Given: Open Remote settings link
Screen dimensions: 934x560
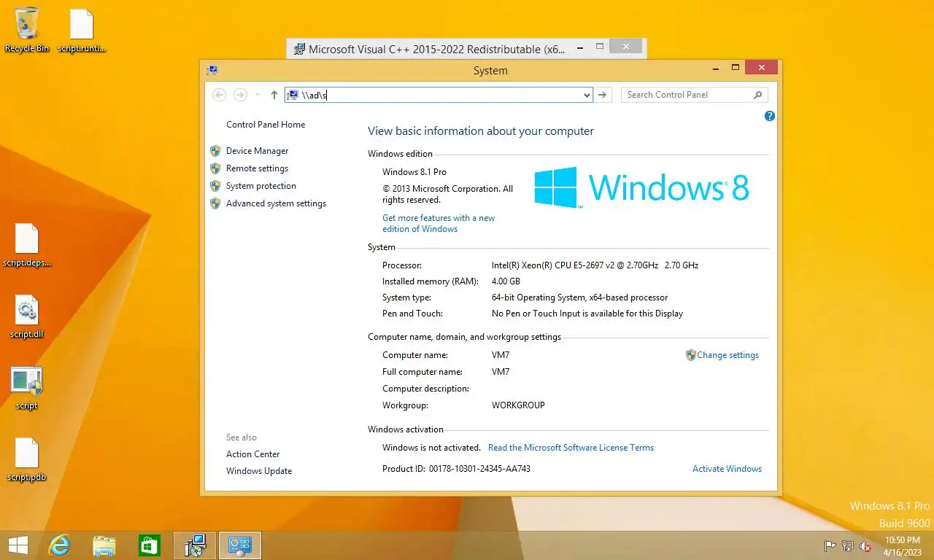Looking at the screenshot, I should point(257,168).
